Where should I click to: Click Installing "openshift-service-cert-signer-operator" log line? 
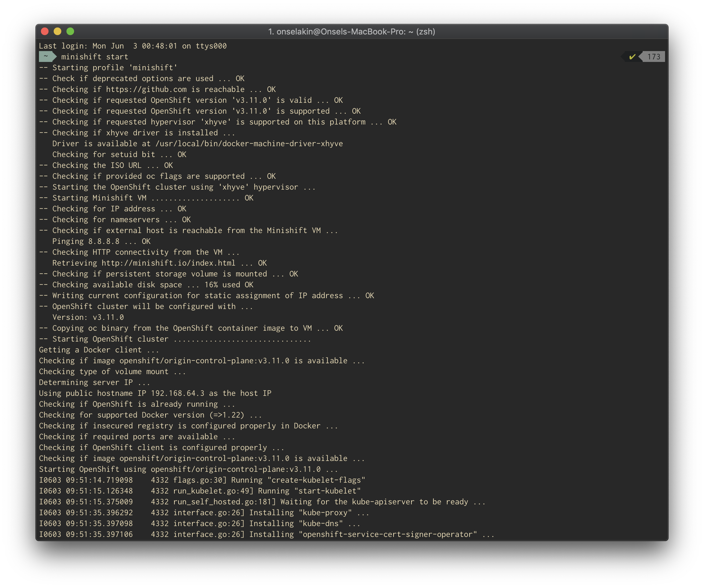267,534
